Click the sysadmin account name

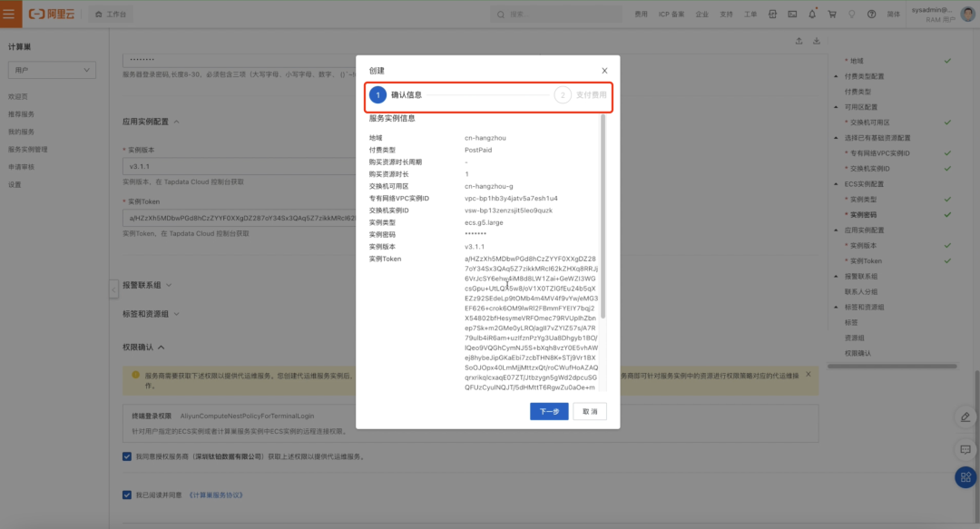tap(932, 9)
